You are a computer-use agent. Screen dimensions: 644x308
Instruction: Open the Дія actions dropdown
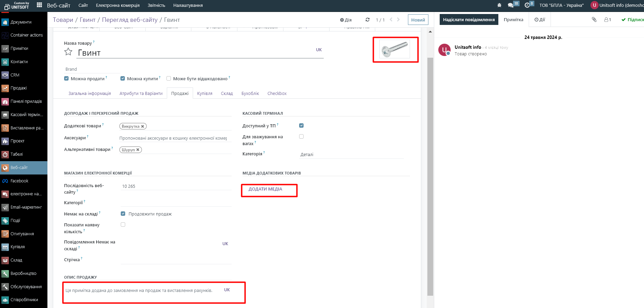[346, 20]
